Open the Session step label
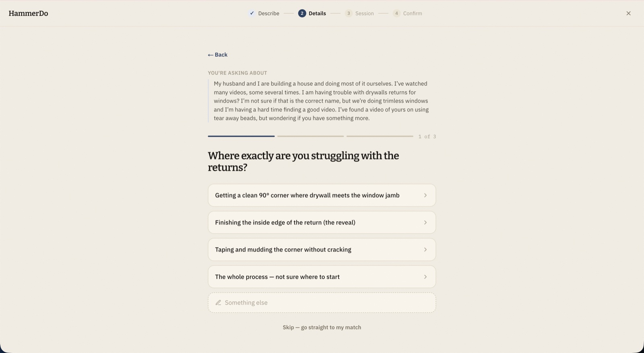 [364, 13]
